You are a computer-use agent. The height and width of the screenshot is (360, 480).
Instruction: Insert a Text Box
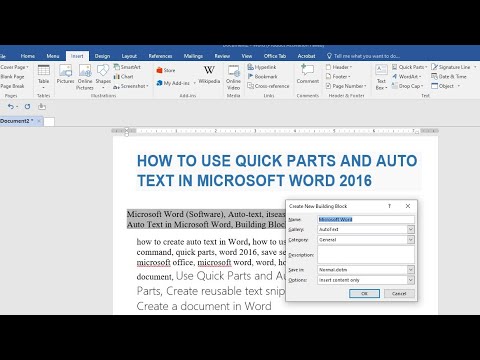(x=381, y=77)
